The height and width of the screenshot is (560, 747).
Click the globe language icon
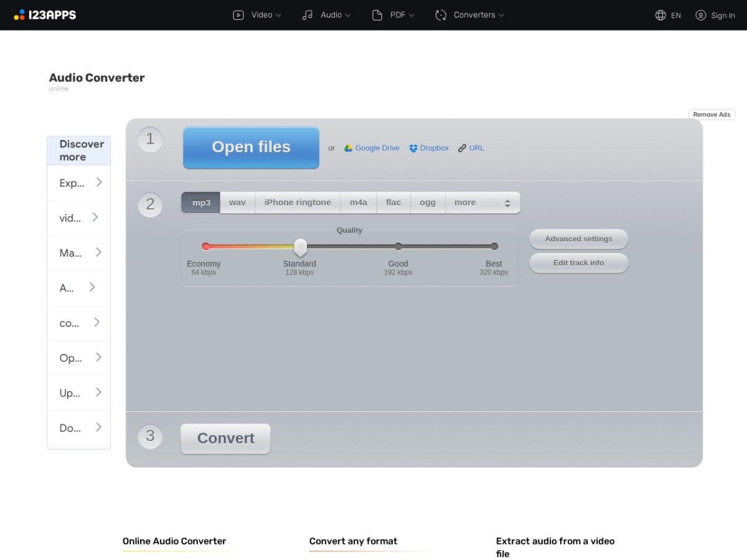(660, 15)
